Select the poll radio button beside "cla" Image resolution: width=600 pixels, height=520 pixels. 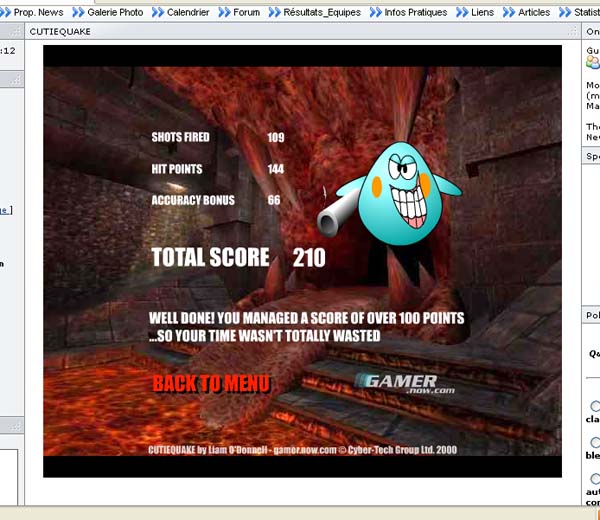point(595,406)
